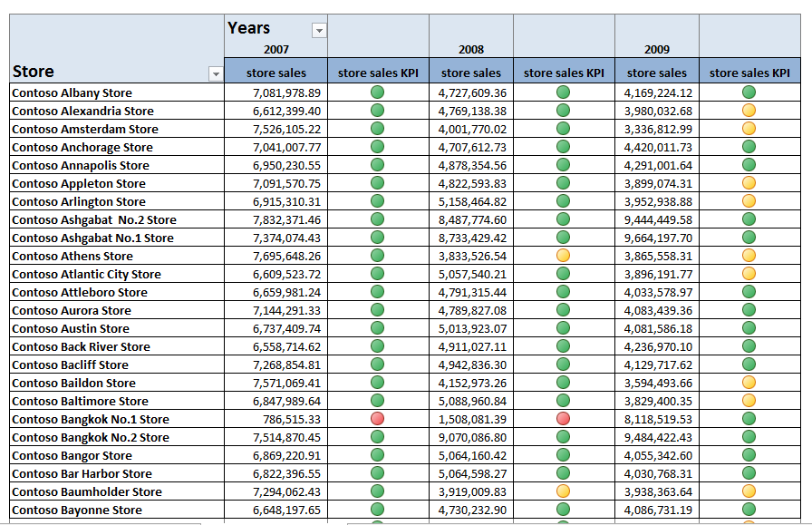
Task: Select the 2007 year header cell
Action: 276,50
